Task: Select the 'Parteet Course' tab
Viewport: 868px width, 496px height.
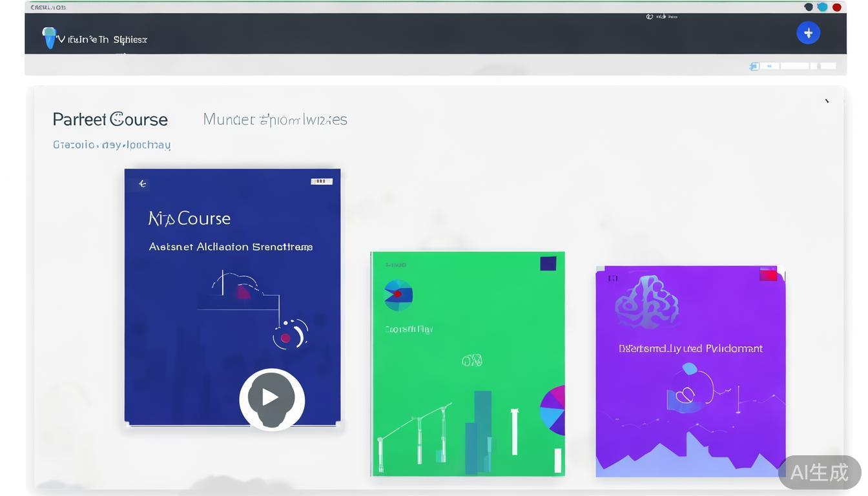Action: click(x=110, y=119)
